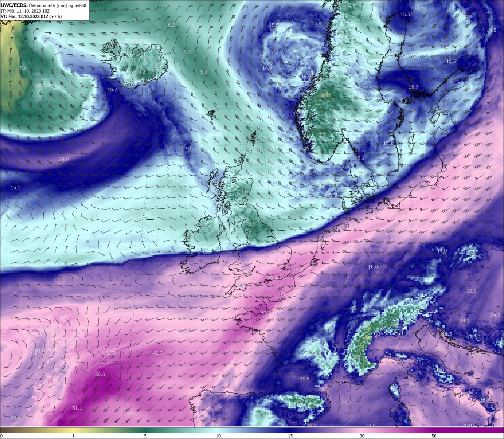The height and width of the screenshot is (439, 504).
Task: Click the 50.6 value on the map
Action: (100, 374)
